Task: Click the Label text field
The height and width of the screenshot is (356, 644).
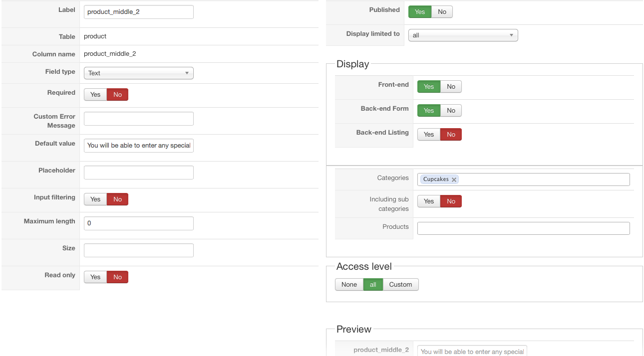Action: [138, 12]
